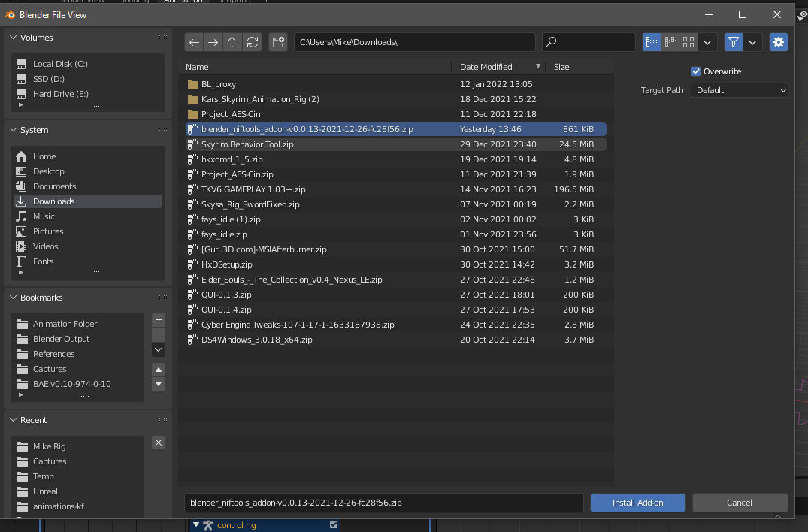808x532 pixels.
Task: Select the BL_proxy folder
Action: (x=396, y=84)
